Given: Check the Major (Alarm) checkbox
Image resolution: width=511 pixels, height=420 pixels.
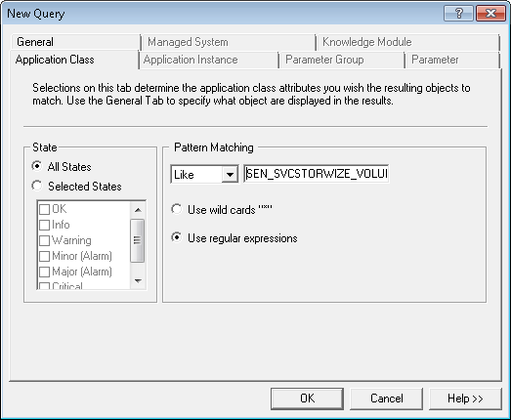Looking at the screenshot, I should (44, 272).
